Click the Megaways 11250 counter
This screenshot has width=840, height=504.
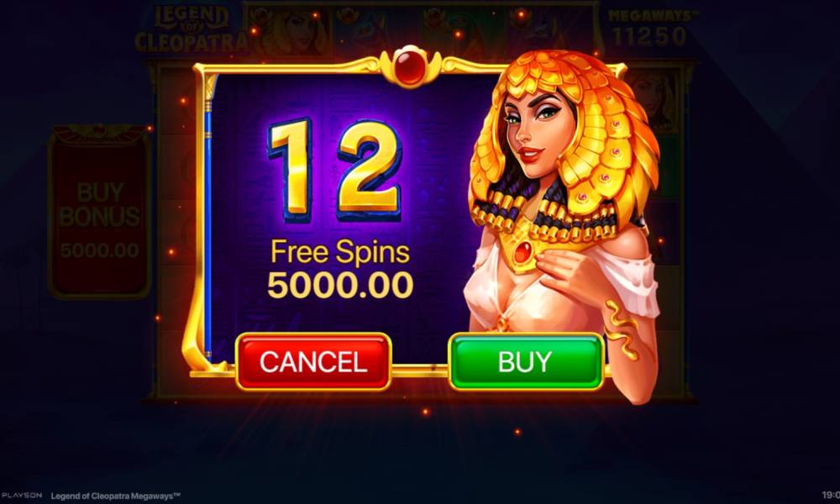click(650, 29)
